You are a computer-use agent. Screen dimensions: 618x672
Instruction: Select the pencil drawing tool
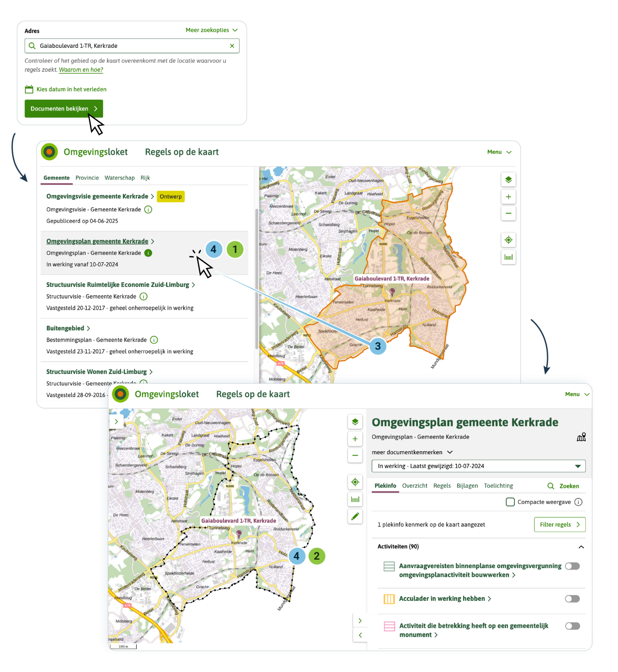(x=355, y=516)
